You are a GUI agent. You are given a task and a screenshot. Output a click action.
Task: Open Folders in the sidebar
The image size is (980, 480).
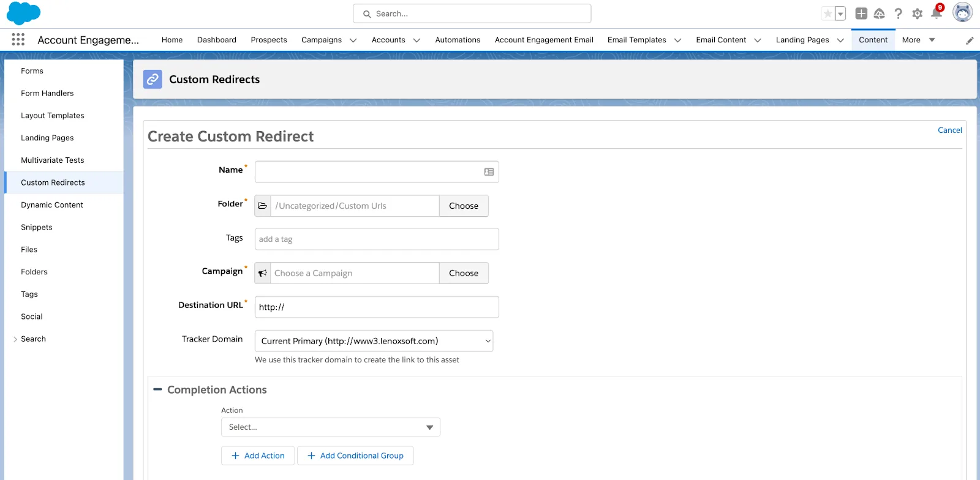coord(34,272)
